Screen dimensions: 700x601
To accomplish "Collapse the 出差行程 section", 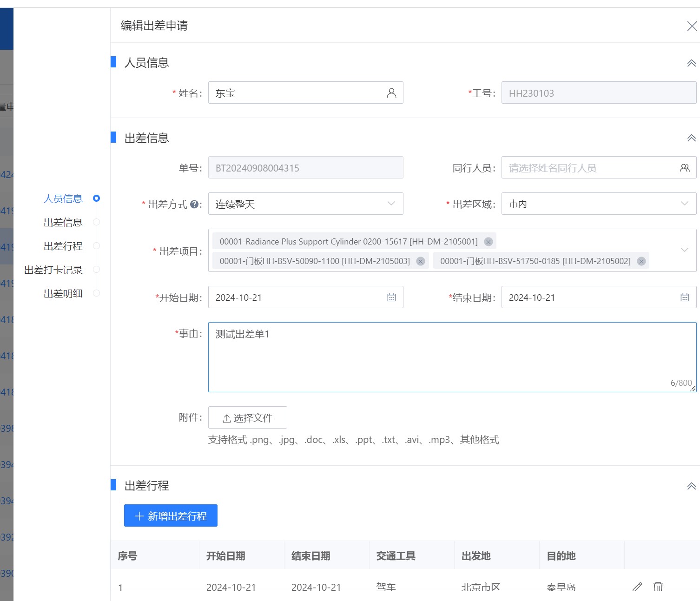I will coord(691,485).
